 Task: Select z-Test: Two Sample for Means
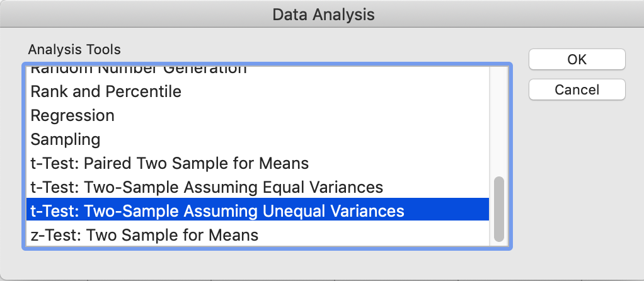tap(144, 236)
